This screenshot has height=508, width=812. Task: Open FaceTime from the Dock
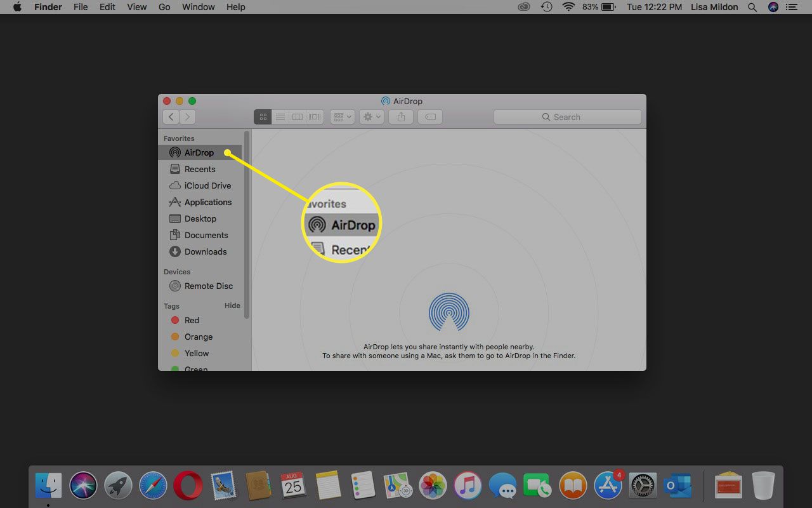coord(538,486)
